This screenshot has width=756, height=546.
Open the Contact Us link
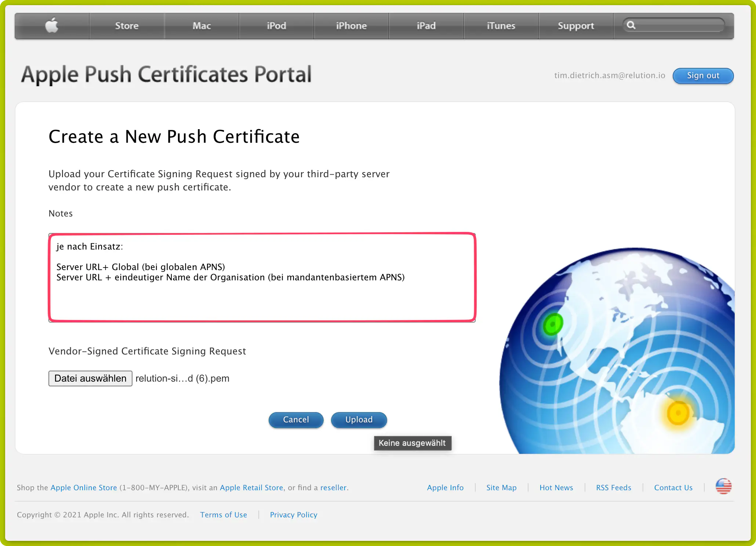[673, 488]
